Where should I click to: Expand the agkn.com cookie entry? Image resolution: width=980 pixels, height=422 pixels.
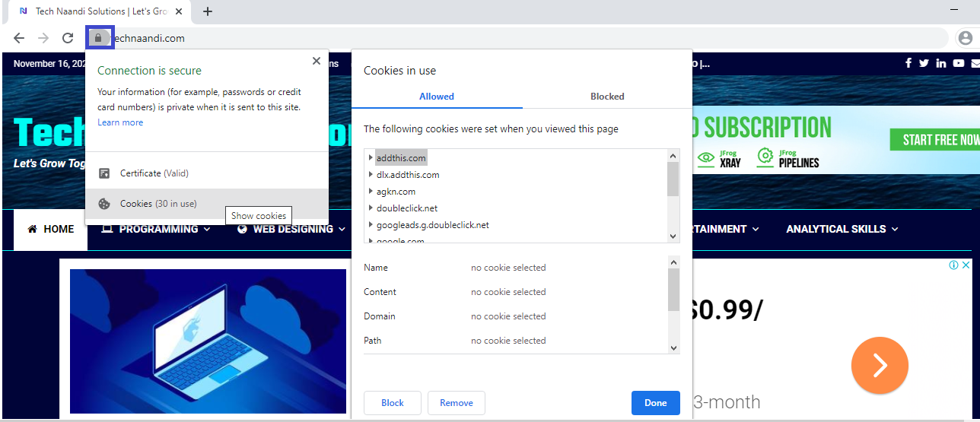point(371,191)
